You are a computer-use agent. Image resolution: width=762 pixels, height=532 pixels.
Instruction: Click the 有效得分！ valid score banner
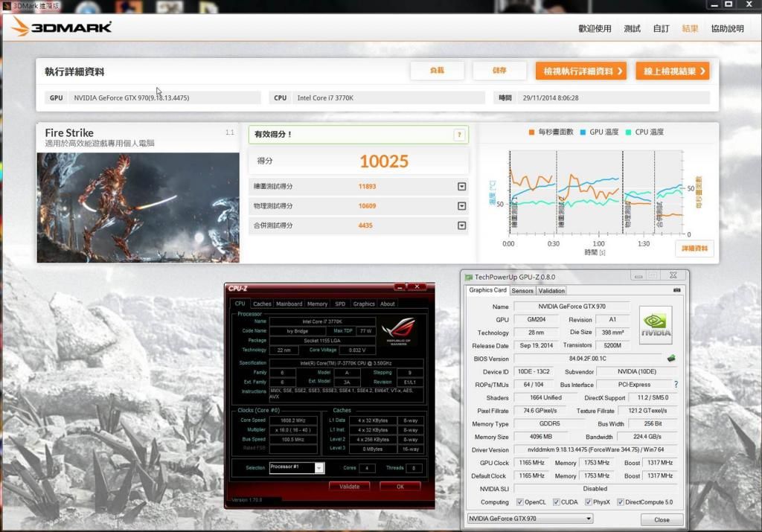[x=359, y=135]
